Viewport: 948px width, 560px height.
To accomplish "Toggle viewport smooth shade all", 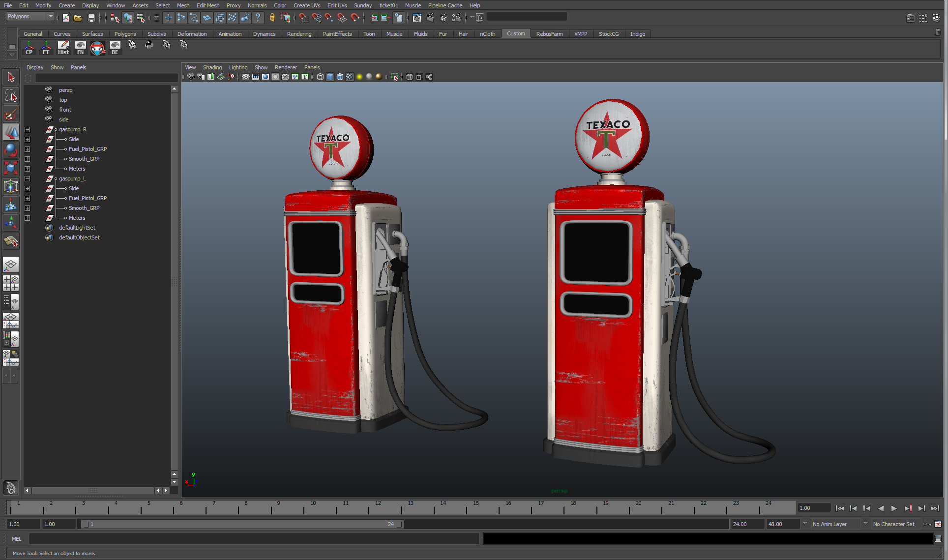I will coord(330,77).
